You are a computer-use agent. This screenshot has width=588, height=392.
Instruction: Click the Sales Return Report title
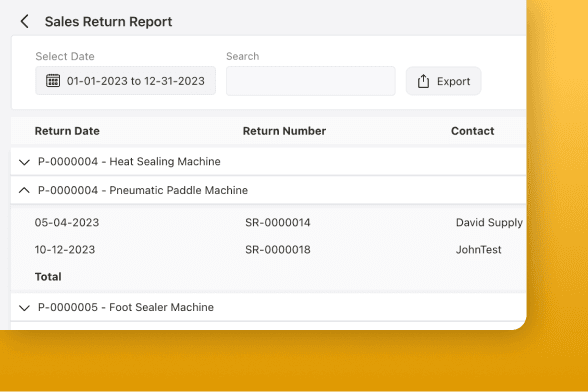(108, 22)
